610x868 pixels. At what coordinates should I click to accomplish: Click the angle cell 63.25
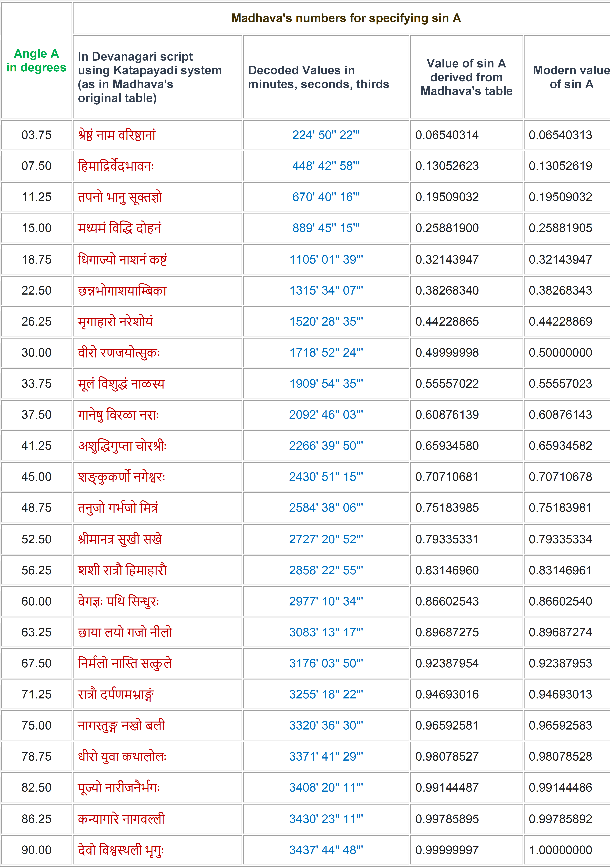click(36, 632)
